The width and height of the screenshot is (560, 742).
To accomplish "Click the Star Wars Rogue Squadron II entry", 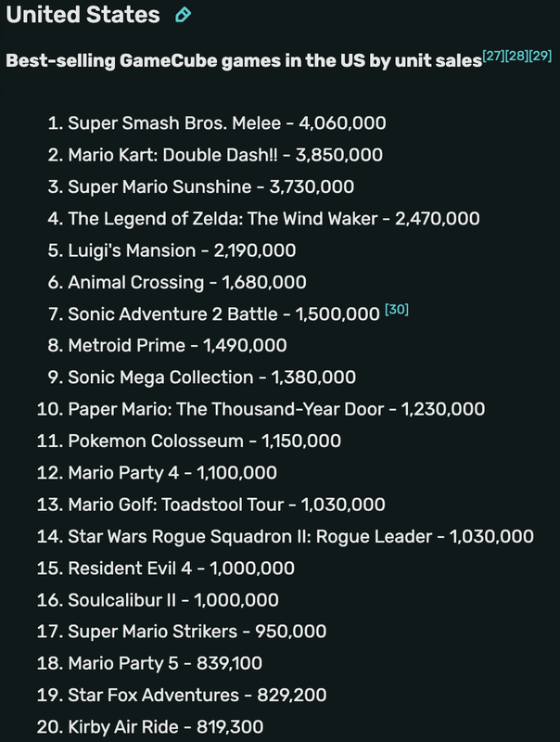I will coord(300,536).
